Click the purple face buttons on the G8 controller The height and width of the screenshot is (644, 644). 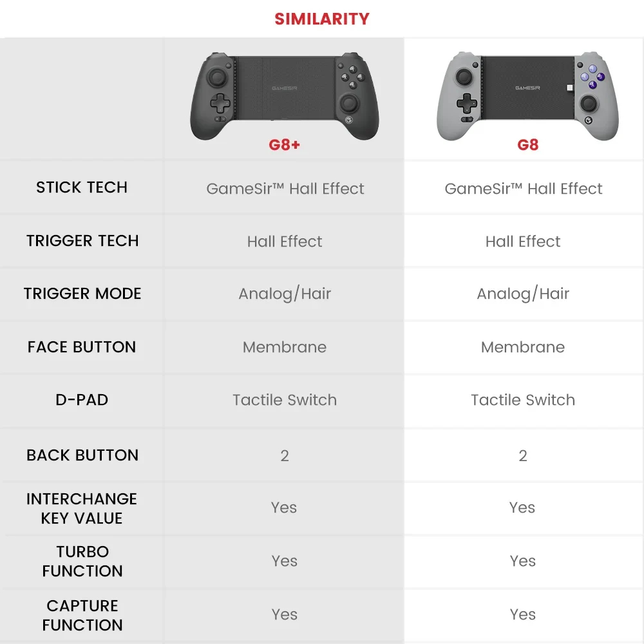(594, 77)
